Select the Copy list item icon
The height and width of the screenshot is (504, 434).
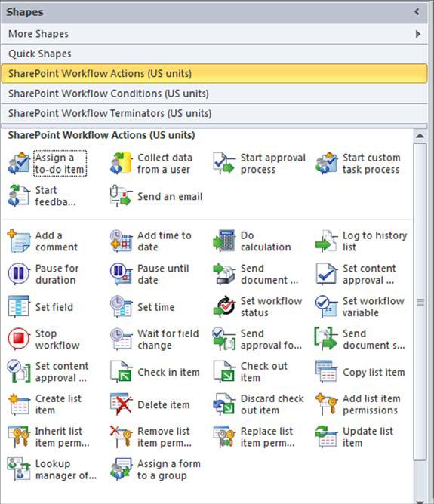pyautogui.click(x=326, y=372)
